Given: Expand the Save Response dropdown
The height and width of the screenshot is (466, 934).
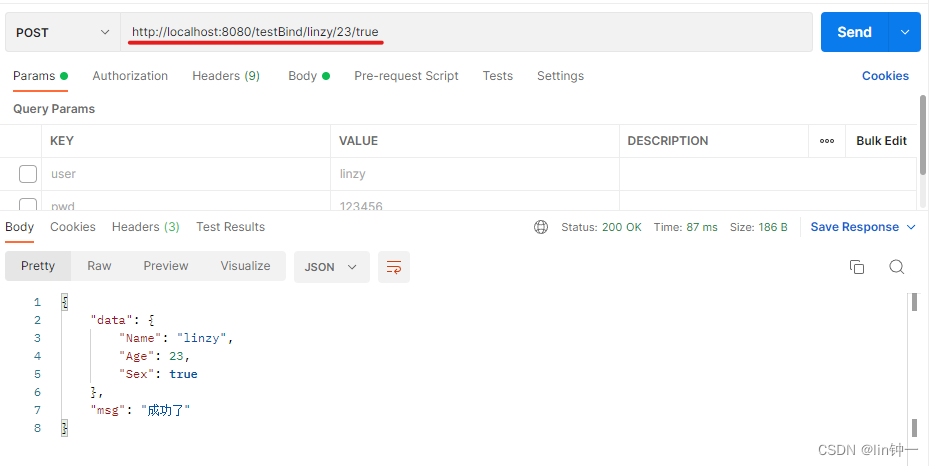Looking at the screenshot, I should 911,227.
